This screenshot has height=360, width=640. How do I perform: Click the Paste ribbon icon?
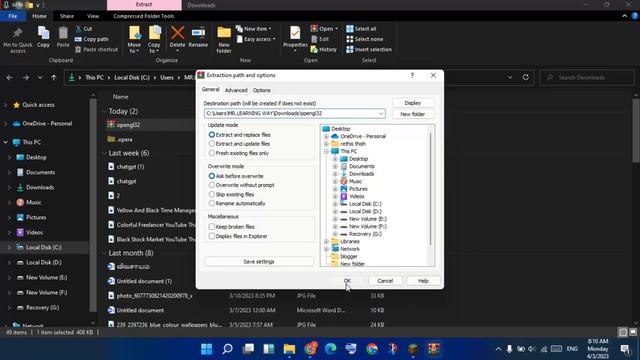(63, 33)
